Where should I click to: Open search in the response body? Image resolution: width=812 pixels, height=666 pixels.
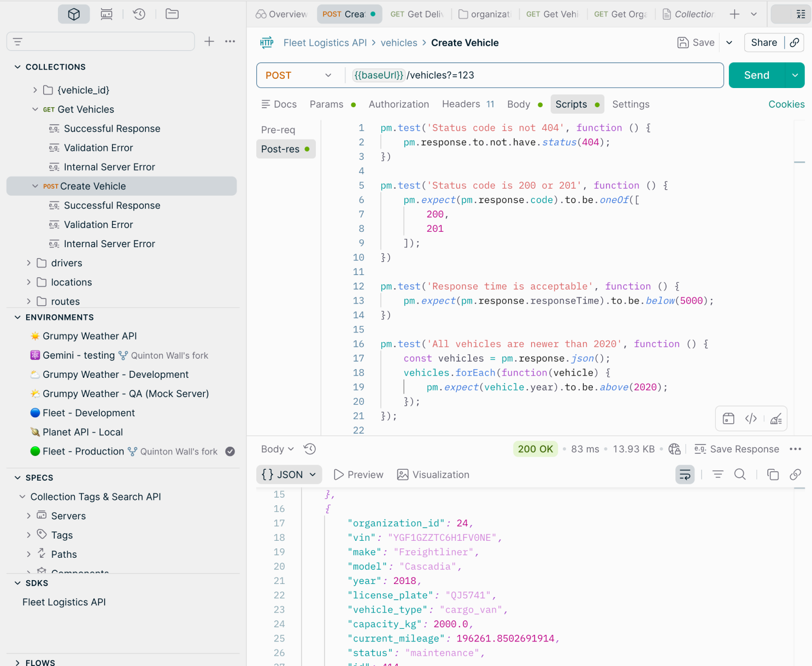pyautogui.click(x=740, y=474)
